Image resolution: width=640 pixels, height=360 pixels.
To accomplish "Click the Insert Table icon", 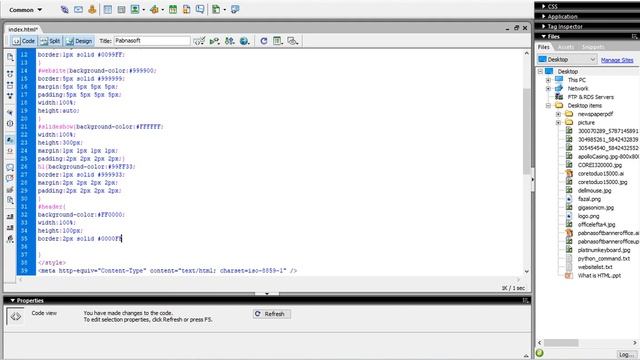I will pos(108,9).
